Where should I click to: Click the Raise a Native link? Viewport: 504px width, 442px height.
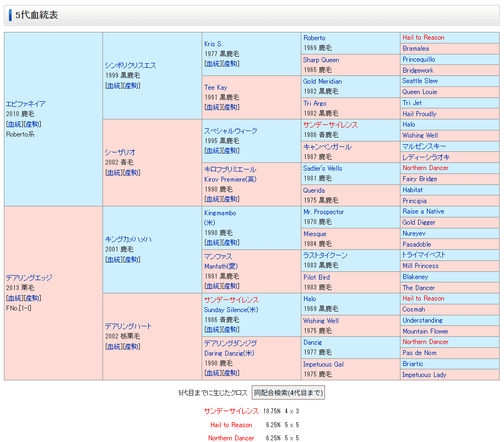424,211
